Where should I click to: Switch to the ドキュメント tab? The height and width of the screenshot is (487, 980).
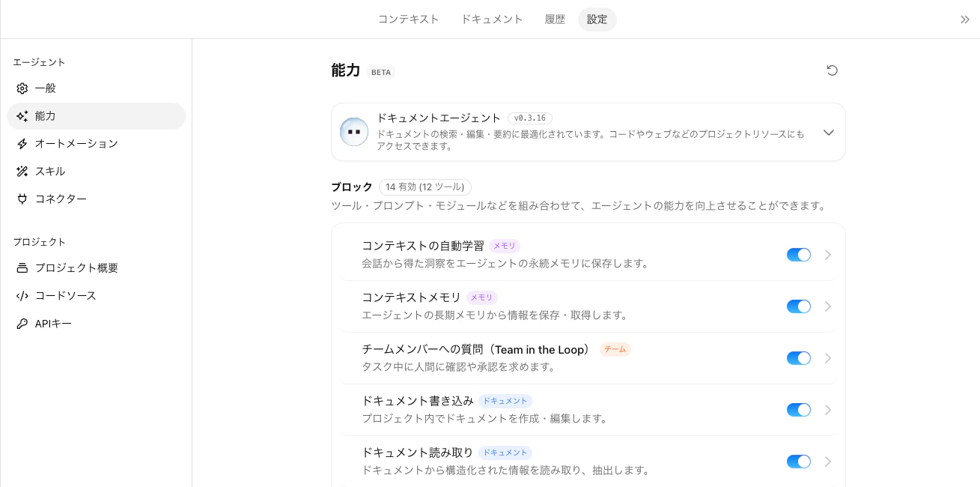492,19
